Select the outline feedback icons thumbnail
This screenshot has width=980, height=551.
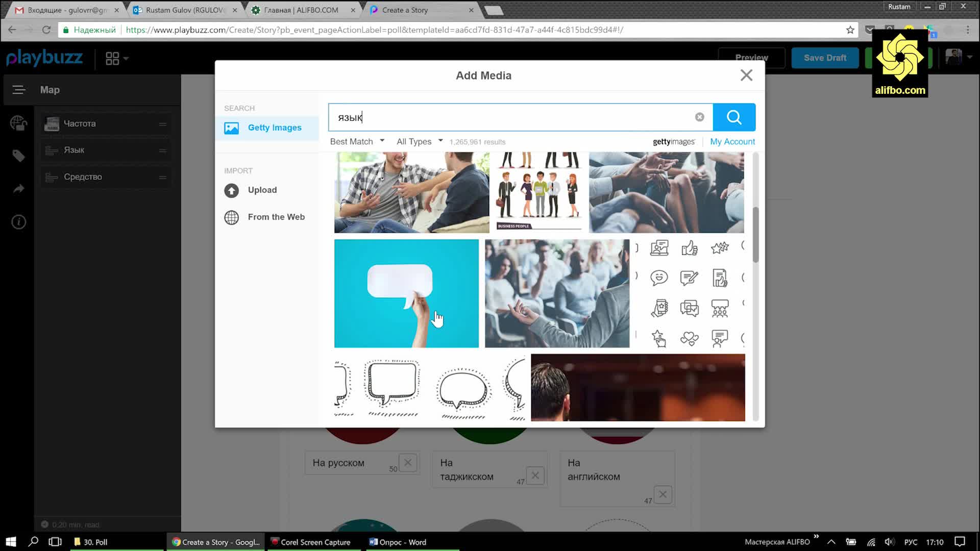[x=690, y=293]
